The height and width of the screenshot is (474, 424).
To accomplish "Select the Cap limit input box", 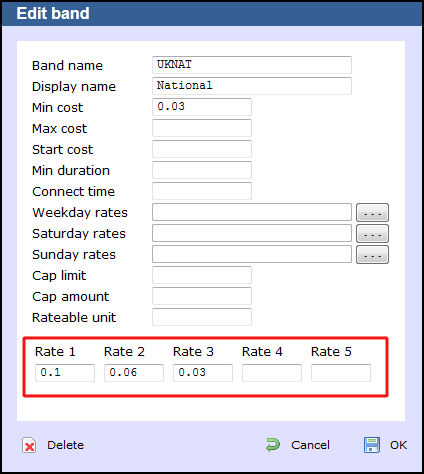I will 202,275.
